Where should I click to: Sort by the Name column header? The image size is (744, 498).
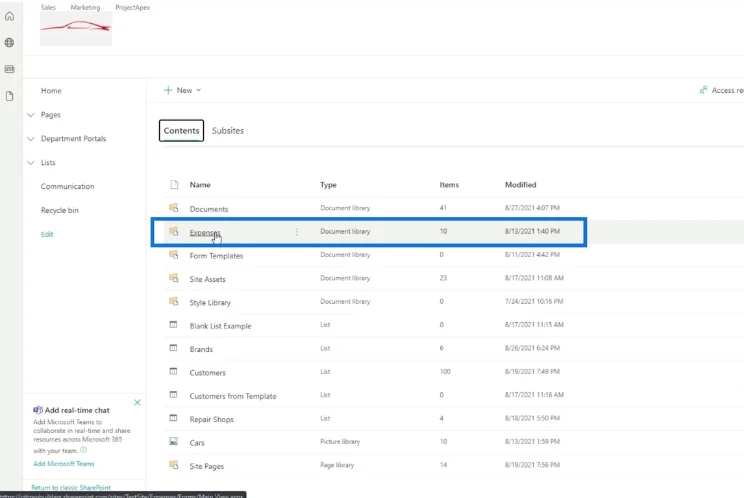coord(200,184)
